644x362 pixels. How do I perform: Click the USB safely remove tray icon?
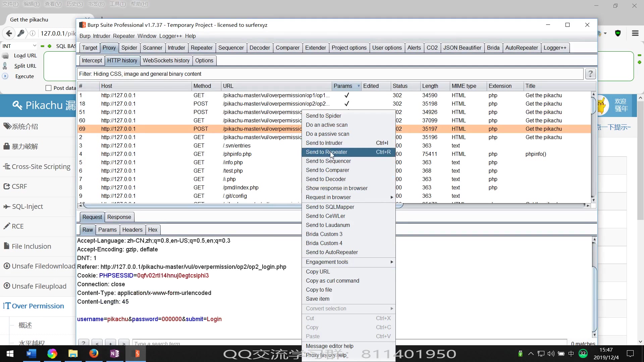pos(520,354)
